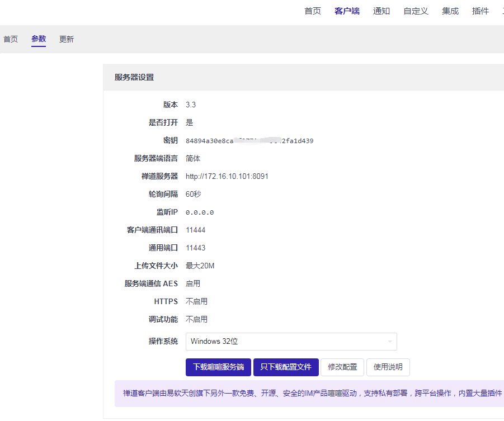Image resolution: width=504 pixels, height=421 pixels.
Task: Click the client port value 11444
Action: click(x=195, y=230)
